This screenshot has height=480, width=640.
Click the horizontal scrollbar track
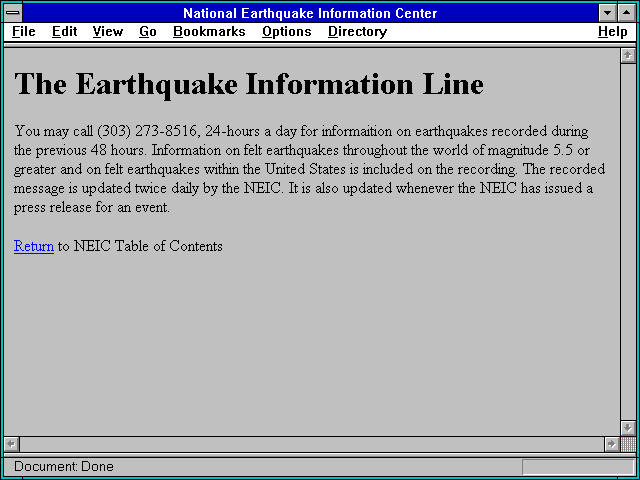pyautogui.click(x=312, y=444)
